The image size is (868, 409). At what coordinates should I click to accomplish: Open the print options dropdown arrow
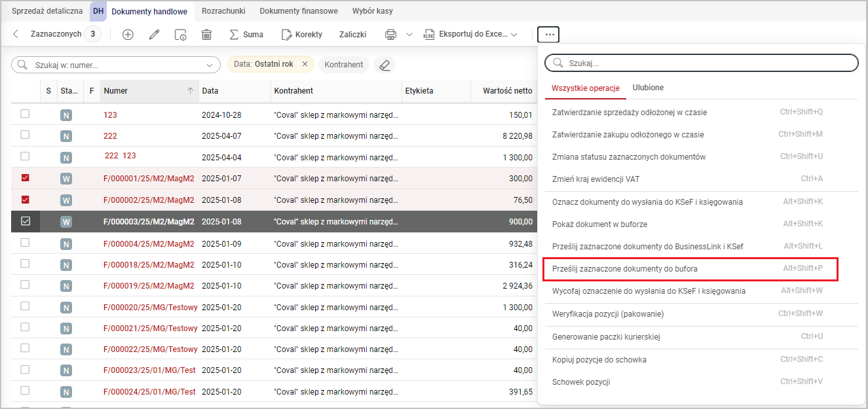click(x=409, y=35)
